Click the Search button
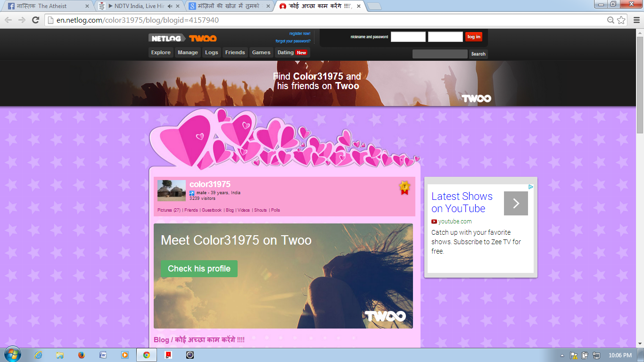 478,54
